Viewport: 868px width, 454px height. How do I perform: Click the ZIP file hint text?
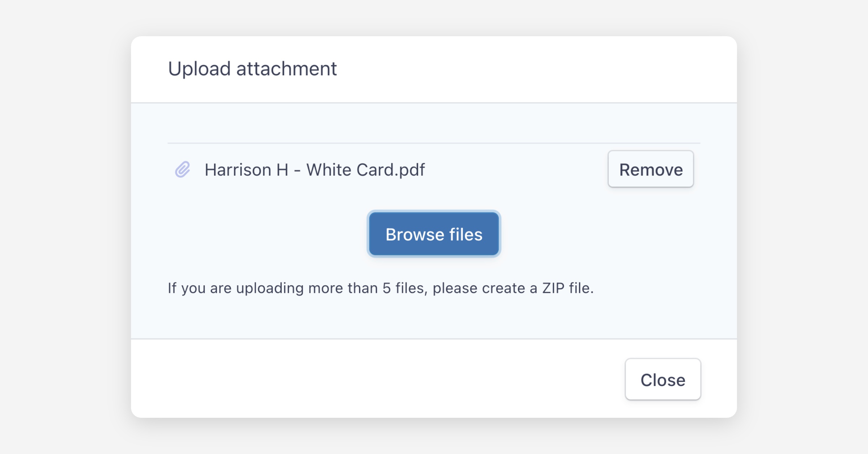pos(380,288)
